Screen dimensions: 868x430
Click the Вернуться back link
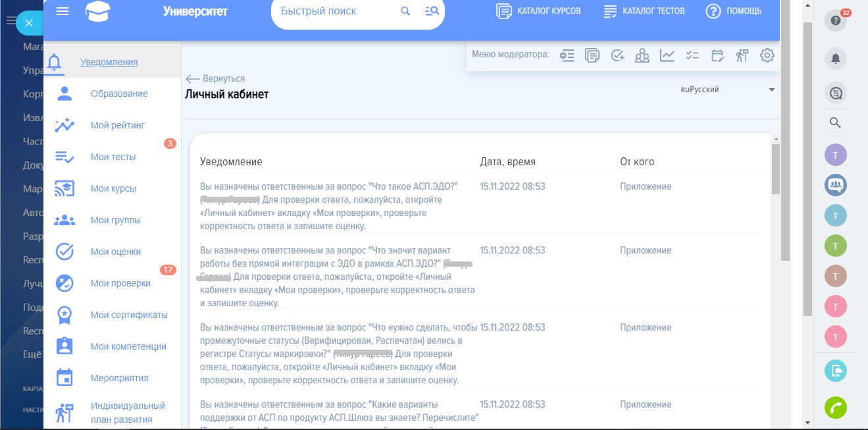click(x=216, y=78)
